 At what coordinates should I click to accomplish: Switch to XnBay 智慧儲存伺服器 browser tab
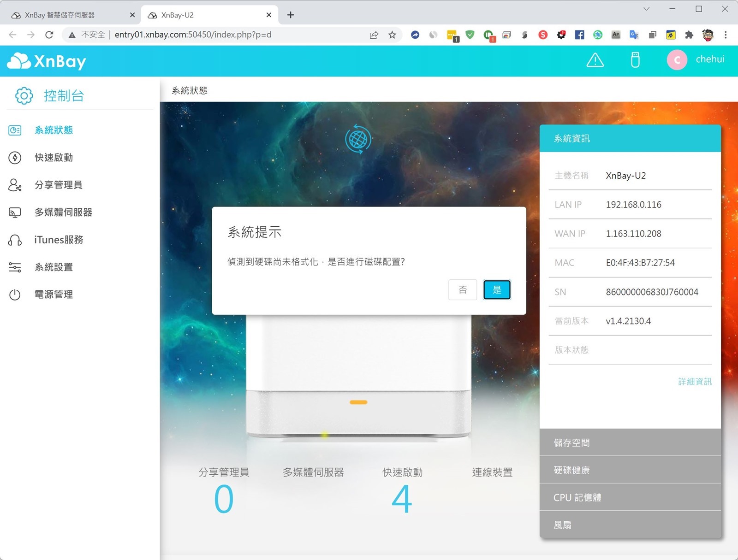click(69, 15)
